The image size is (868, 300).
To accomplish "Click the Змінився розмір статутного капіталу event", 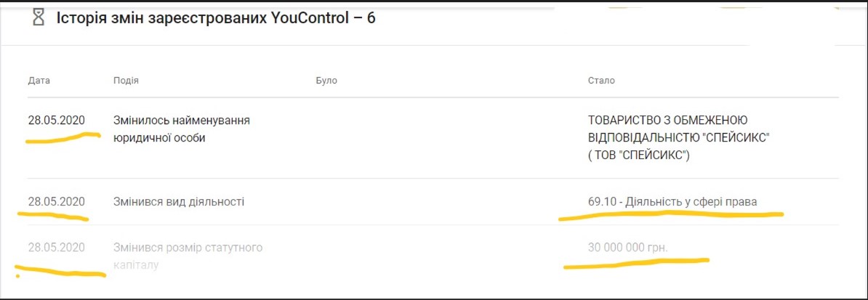I will [188, 256].
